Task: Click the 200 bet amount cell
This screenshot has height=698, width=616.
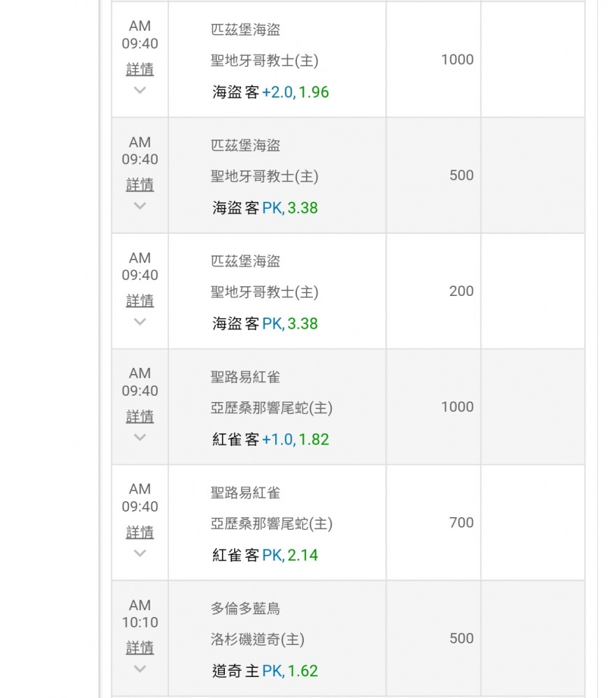Action: tap(461, 291)
